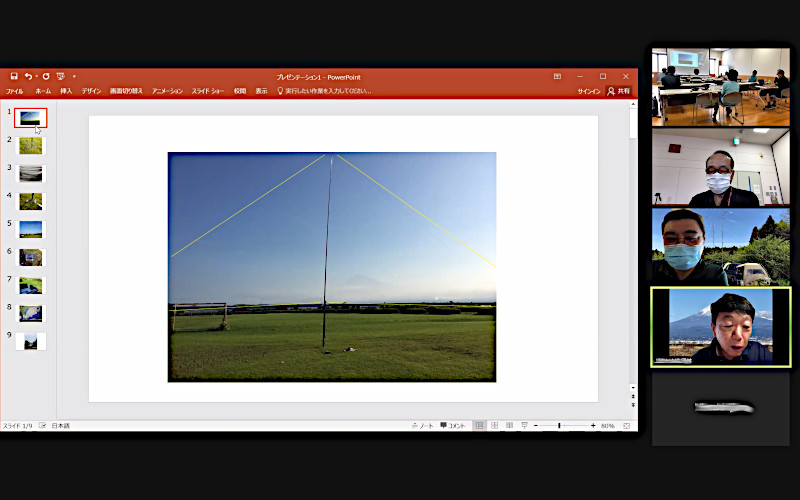The image size is (800, 500).
Task: Select the video-off participant tile
Action: click(720, 407)
